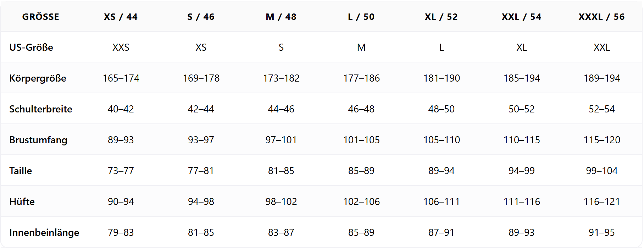The height and width of the screenshot is (249, 644).
Task: Select the Innenbeinlänge row label
Action: (x=44, y=232)
